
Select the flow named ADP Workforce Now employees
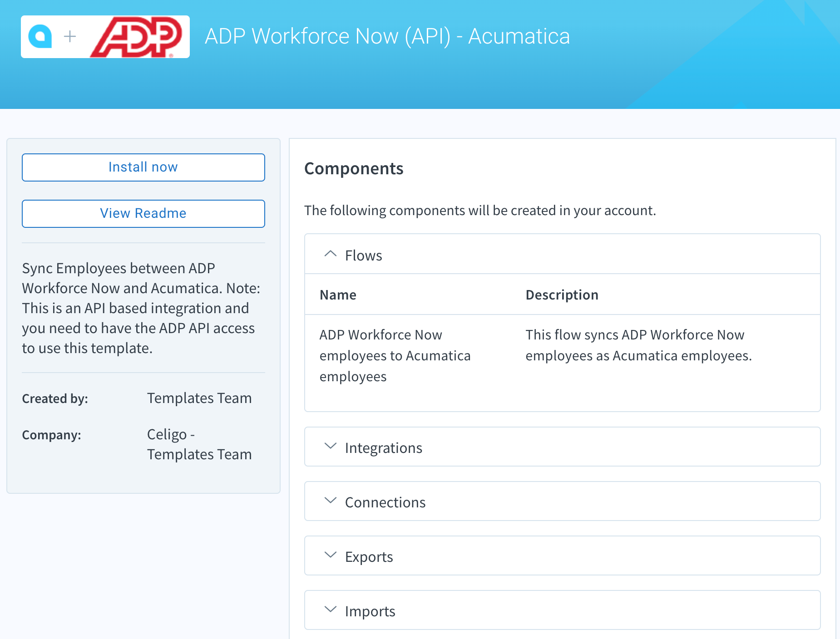pyautogui.click(x=395, y=355)
